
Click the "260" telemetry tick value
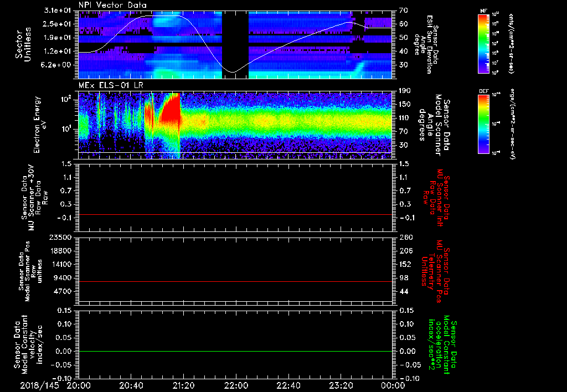[406, 237]
